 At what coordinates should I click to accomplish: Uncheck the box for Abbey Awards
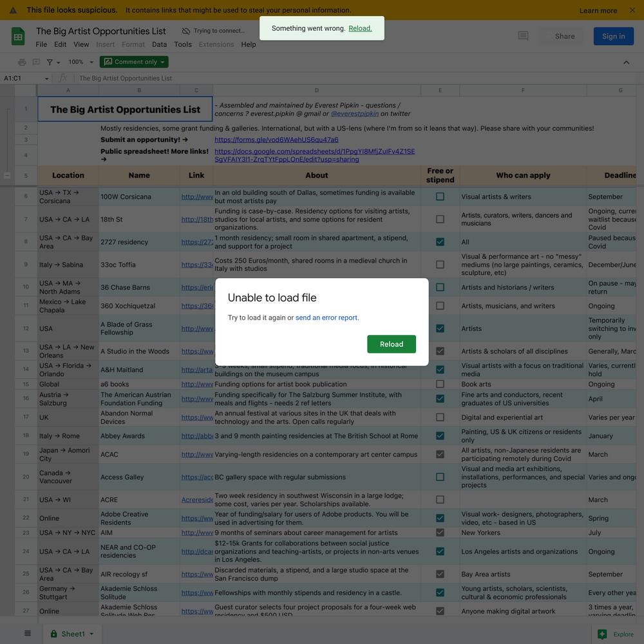440,436
